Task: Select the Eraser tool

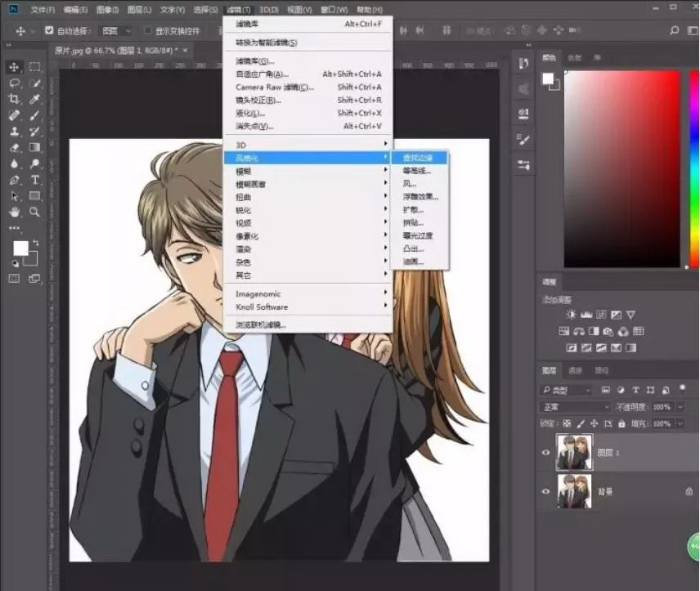Action: click(14, 148)
